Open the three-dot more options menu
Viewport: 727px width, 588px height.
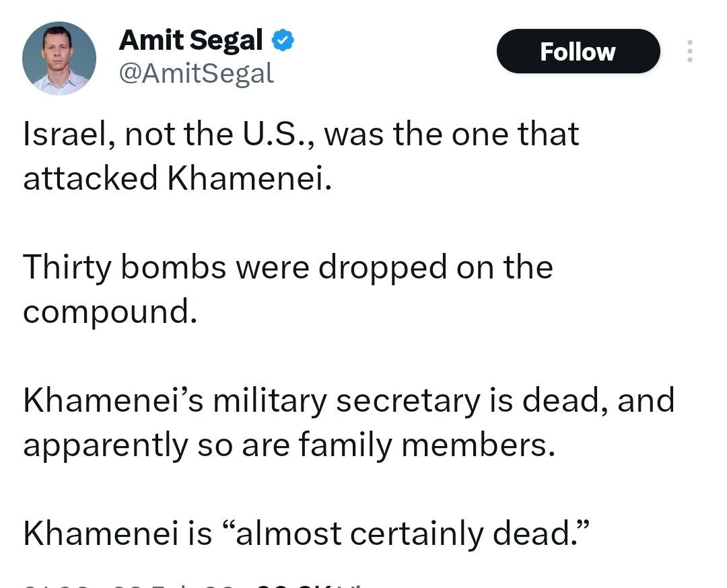pos(689,52)
